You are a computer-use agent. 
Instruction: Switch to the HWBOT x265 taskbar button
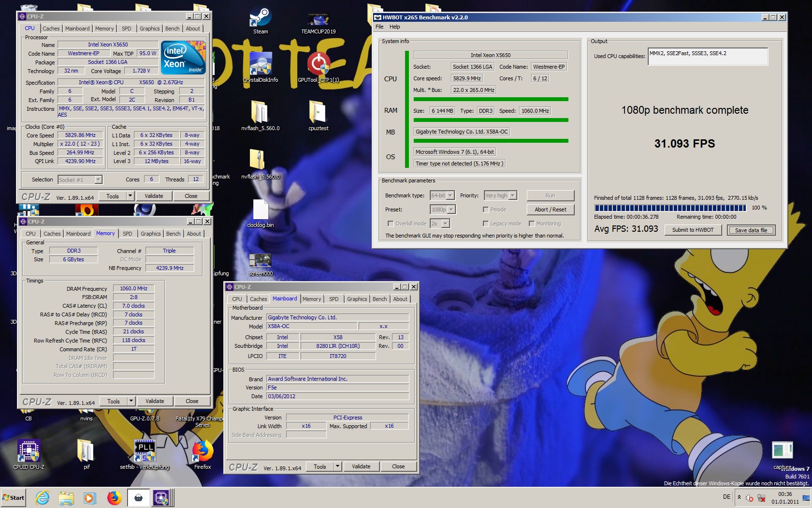138,498
